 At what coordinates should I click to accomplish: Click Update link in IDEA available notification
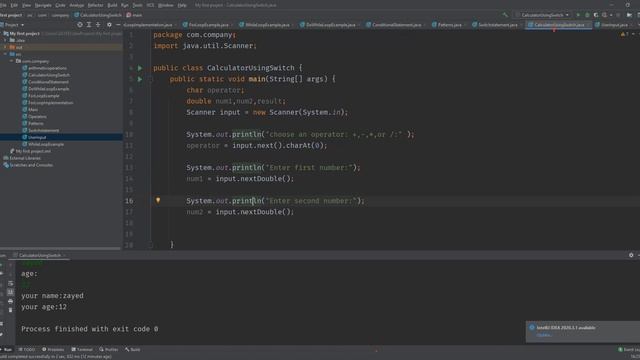tap(543, 335)
